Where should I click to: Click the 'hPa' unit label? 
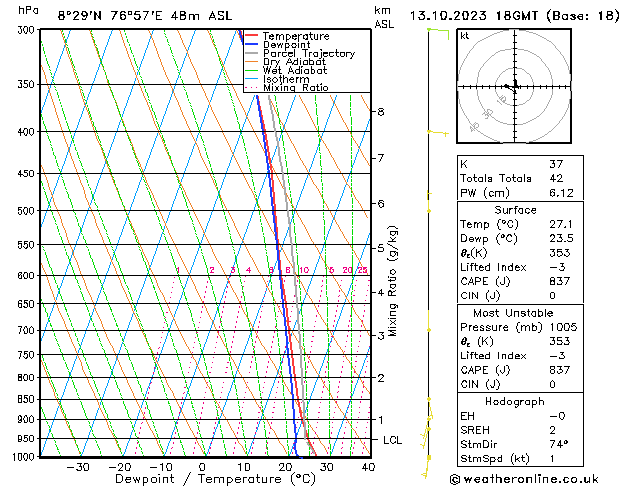28,10
